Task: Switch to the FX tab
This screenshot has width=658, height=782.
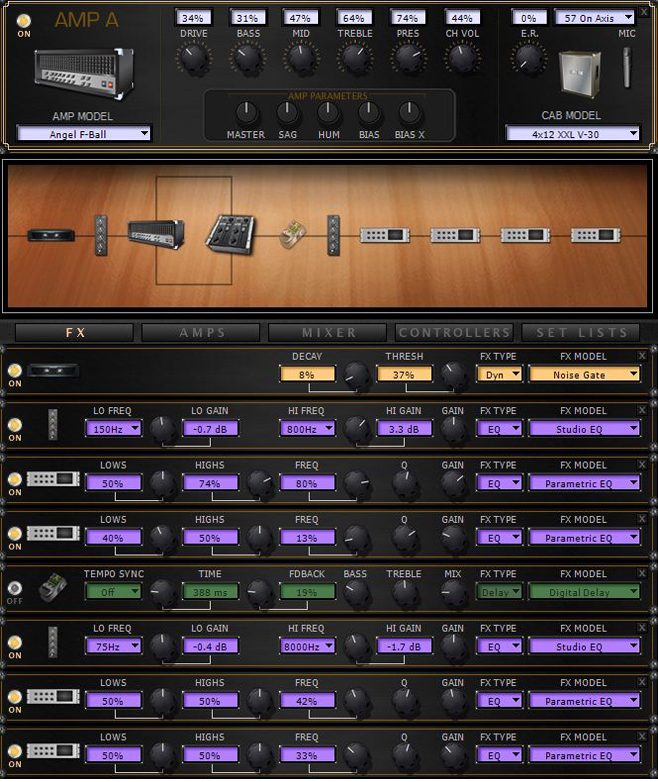Action: (75, 333)
